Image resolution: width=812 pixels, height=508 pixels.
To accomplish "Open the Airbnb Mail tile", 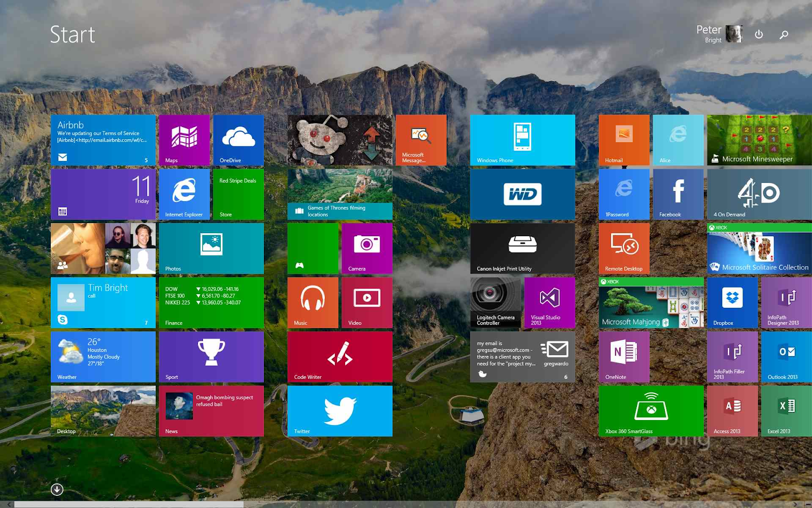I will (103, 140).
